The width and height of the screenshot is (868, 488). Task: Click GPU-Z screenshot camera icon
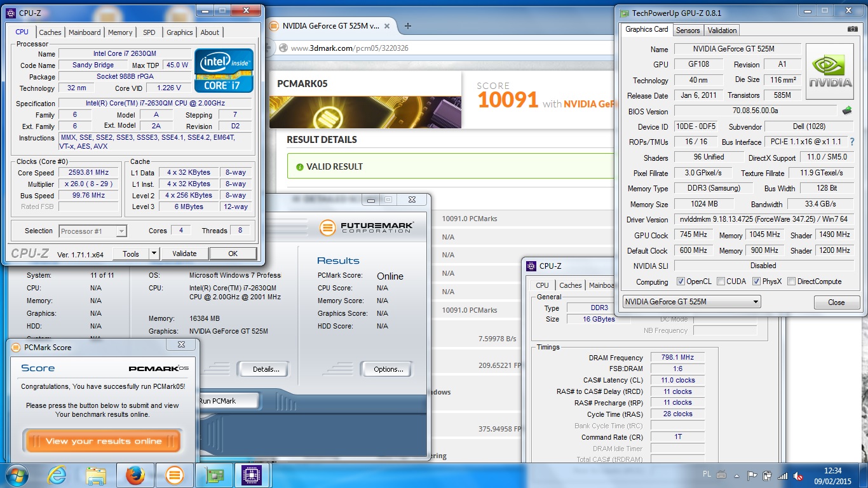[852, 30]
